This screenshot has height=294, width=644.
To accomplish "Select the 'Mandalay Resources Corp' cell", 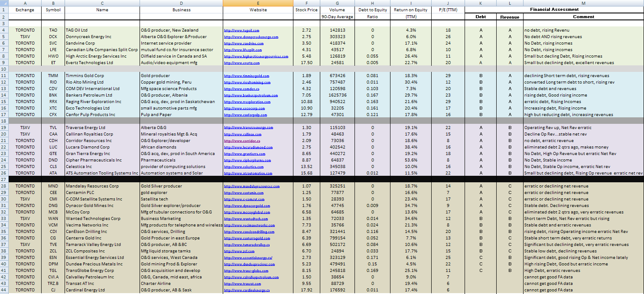I will 102,186.
